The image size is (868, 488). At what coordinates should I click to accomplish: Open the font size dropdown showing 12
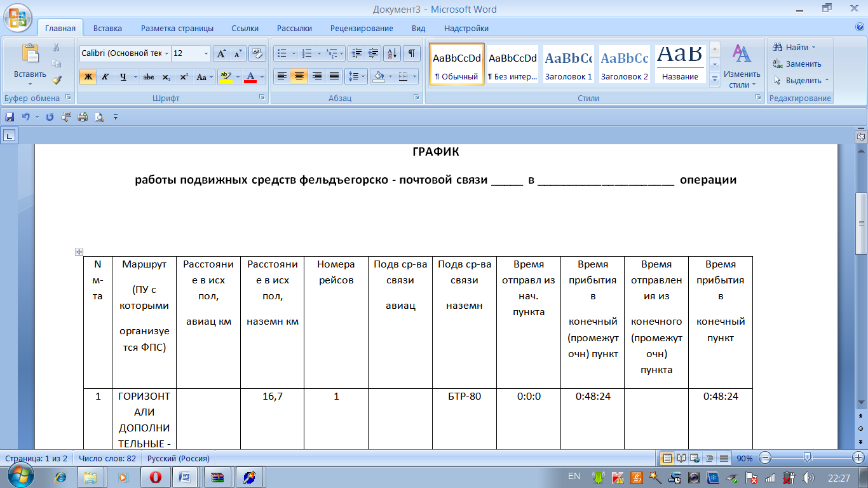pos(206,53)
